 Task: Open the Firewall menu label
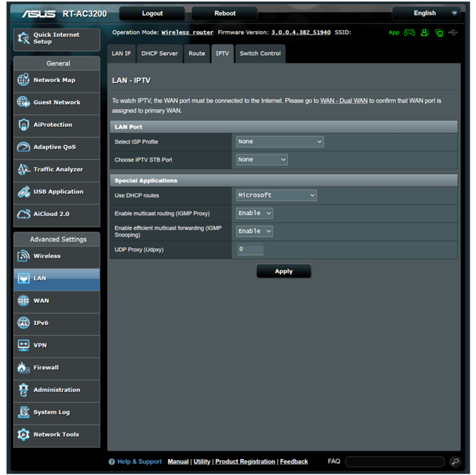coord(46,368)
